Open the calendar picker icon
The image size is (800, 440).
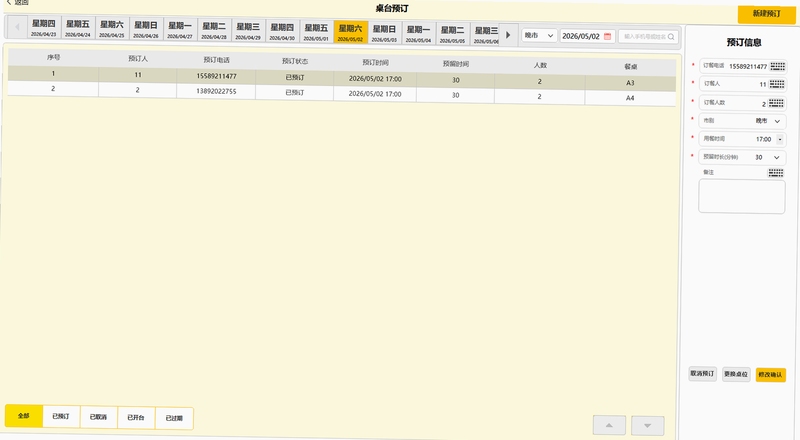pos(607,36)
